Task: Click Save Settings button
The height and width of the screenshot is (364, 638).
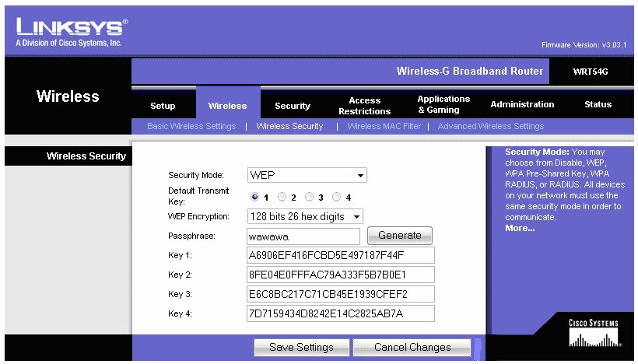Action: coord(302,348)
